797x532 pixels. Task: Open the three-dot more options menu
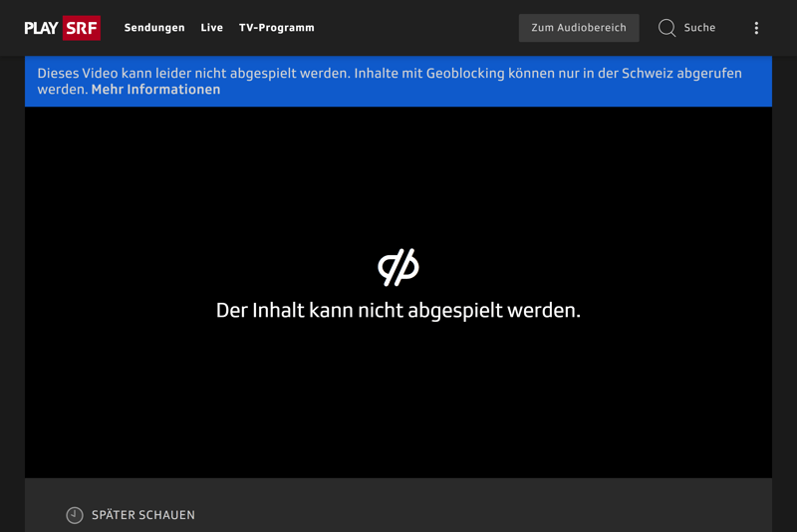756,28
